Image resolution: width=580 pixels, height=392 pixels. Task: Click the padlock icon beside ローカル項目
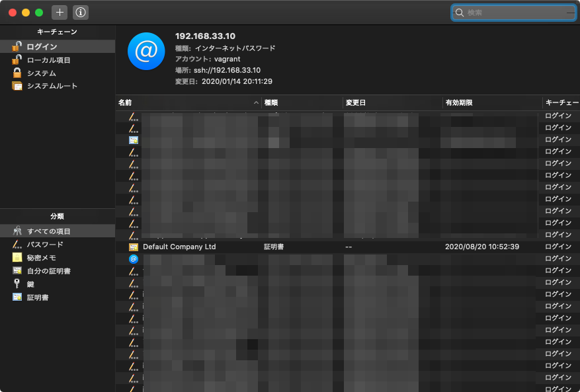[17, 59]
